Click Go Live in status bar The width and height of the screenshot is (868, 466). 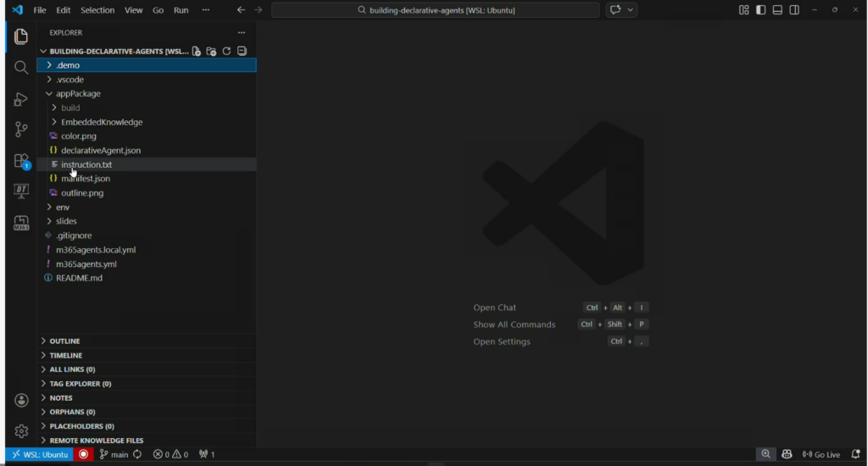[821, 455]
